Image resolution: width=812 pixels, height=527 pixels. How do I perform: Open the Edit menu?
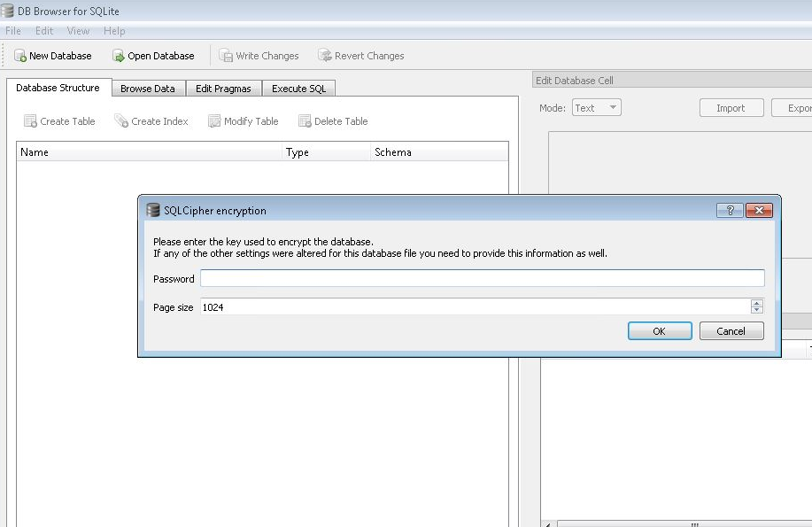(44, 31)
